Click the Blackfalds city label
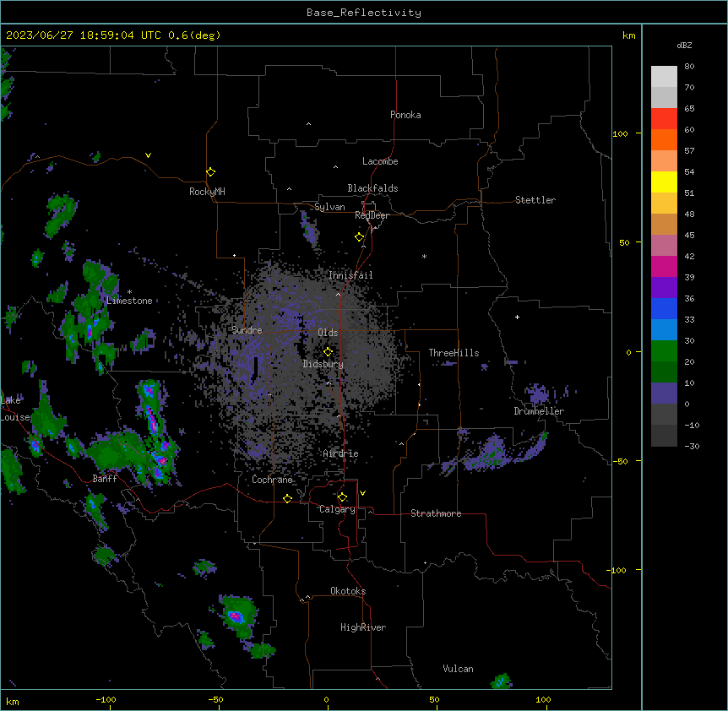 coord(372,188)
